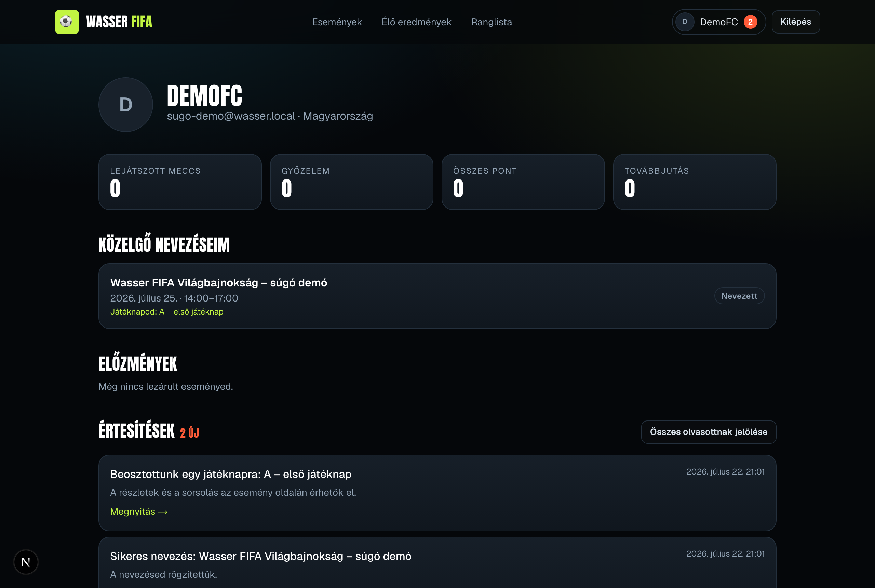The image size is (875, 588).
Task: Open the Ranglista navigation link
Action: click(x=492, y=22)
